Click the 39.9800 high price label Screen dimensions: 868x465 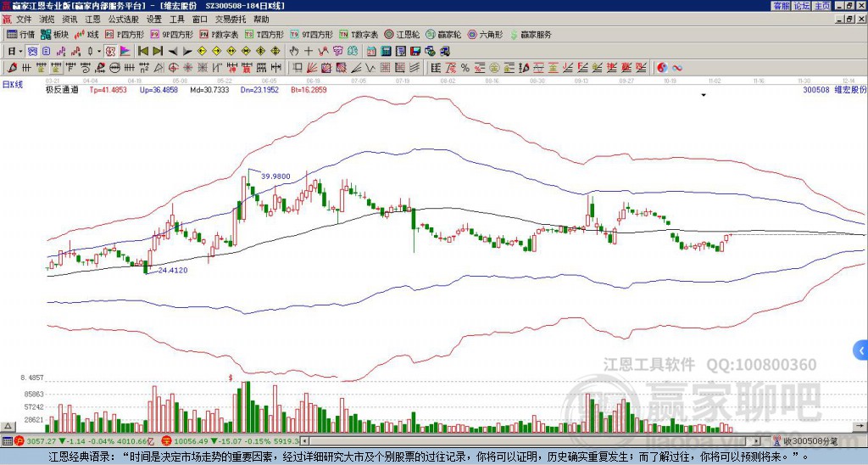coord(275,176)
